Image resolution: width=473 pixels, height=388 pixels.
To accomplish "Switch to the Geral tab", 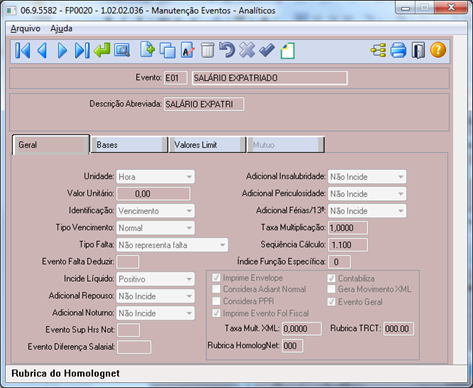I will pyautogui.click(x=51, y=145).
